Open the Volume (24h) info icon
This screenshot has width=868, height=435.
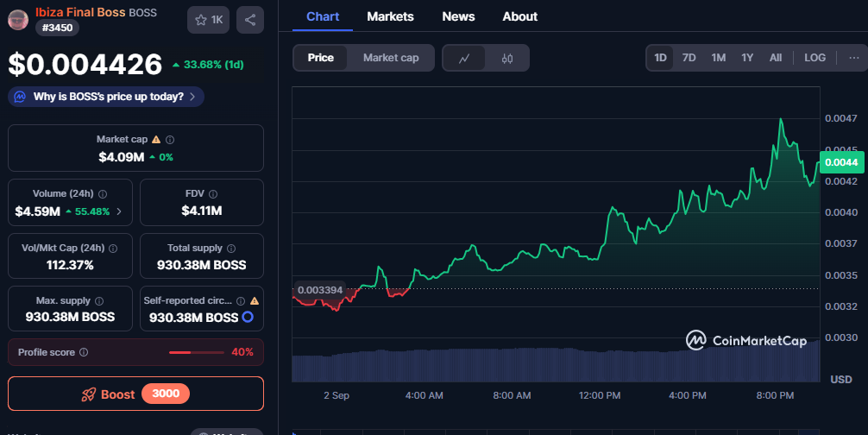[x=103, y=194]
